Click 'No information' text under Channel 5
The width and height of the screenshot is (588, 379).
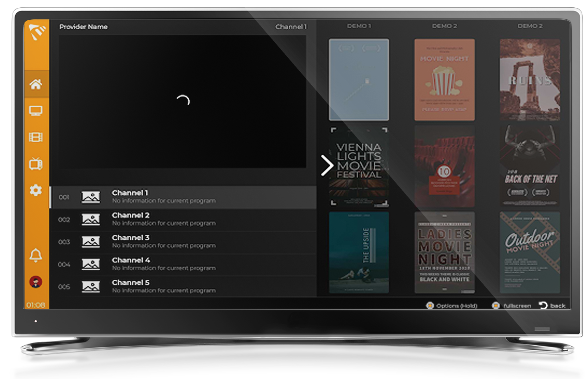[x=164, y=290]
